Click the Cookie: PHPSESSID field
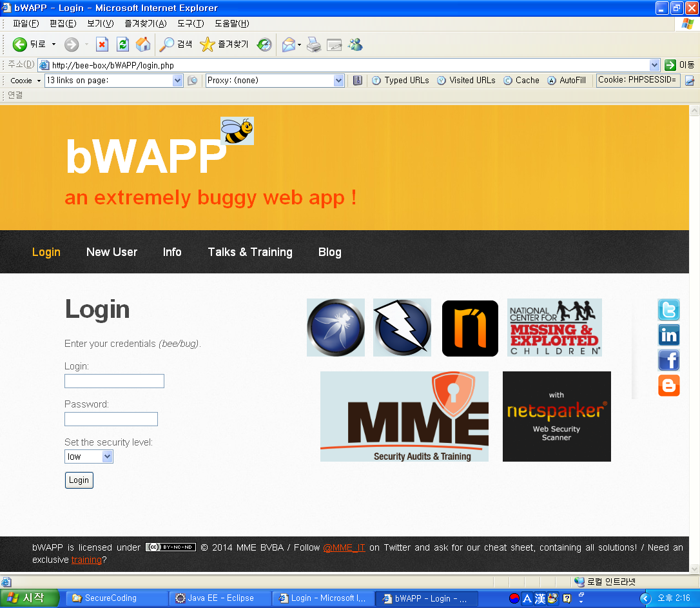 [x=638, y=81]
